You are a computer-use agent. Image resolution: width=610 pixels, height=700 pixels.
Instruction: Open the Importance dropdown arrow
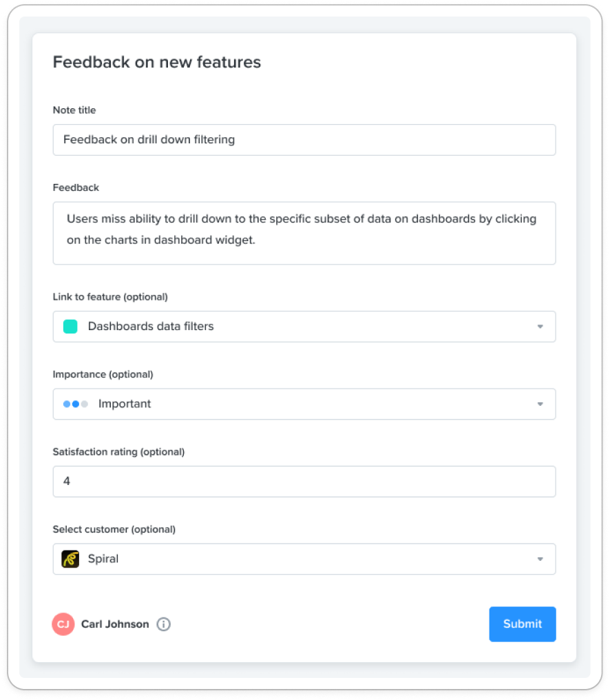(x=540, y=404)
